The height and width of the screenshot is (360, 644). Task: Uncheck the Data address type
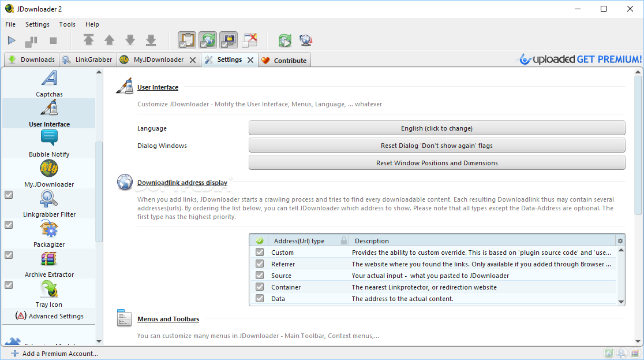tap(260, 298)
